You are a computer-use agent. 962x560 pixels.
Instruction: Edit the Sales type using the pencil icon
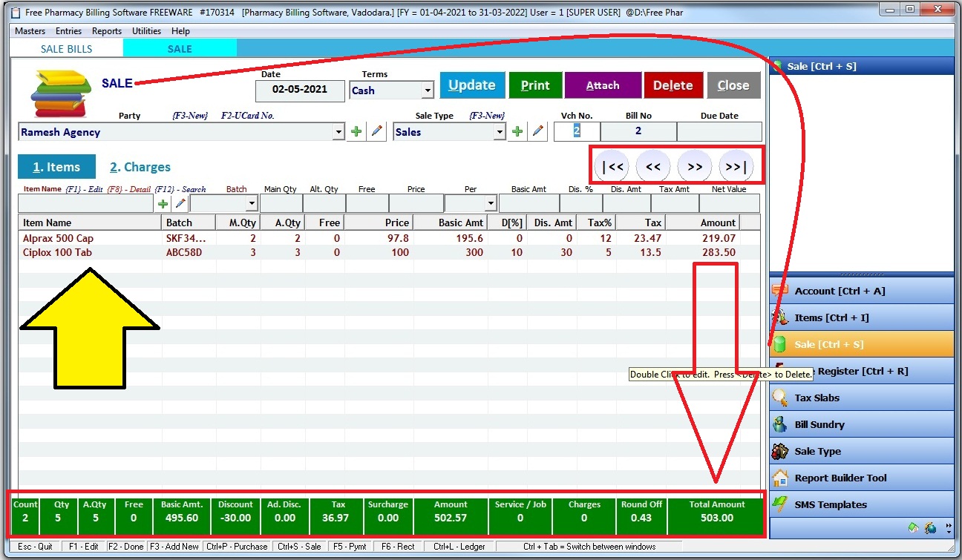click(x=537, y=131)
